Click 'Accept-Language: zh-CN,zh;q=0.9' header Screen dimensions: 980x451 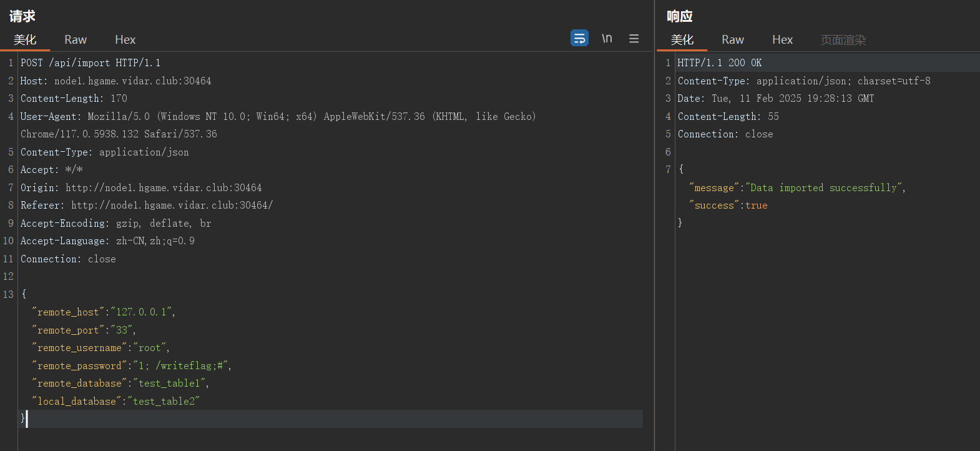click(x=107, y=240)
